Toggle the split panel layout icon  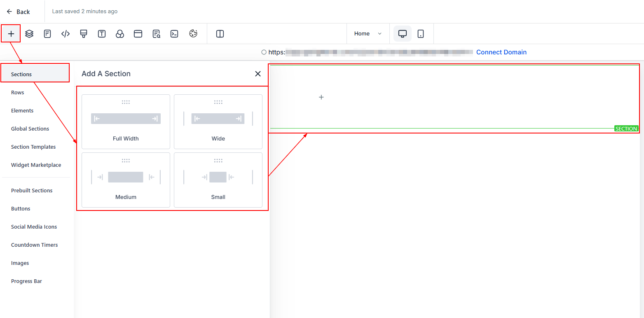pos(220,34)
